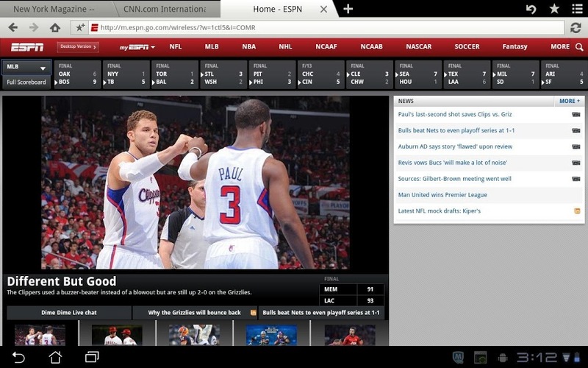This screenshot has width=588, height=368.
Task: Expand news list with MORE + button
Action: click(569, 101)
